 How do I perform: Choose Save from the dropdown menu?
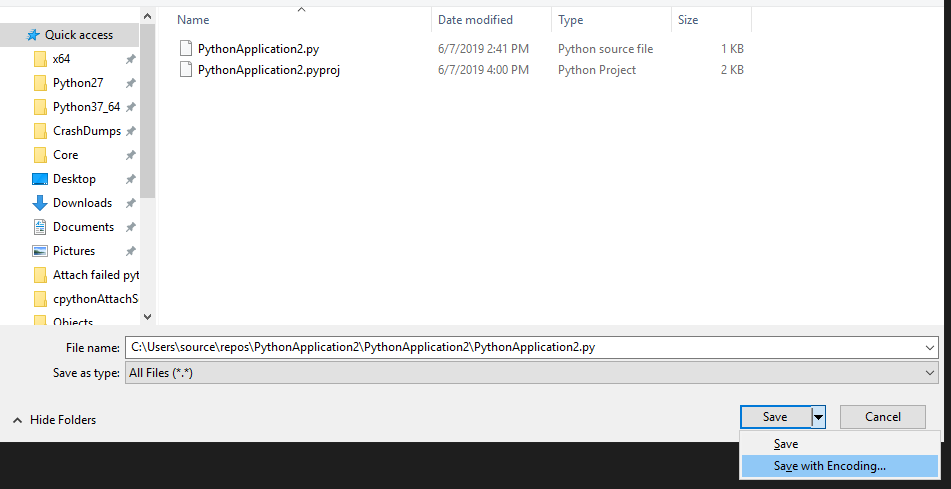click(x=839, y=444)
